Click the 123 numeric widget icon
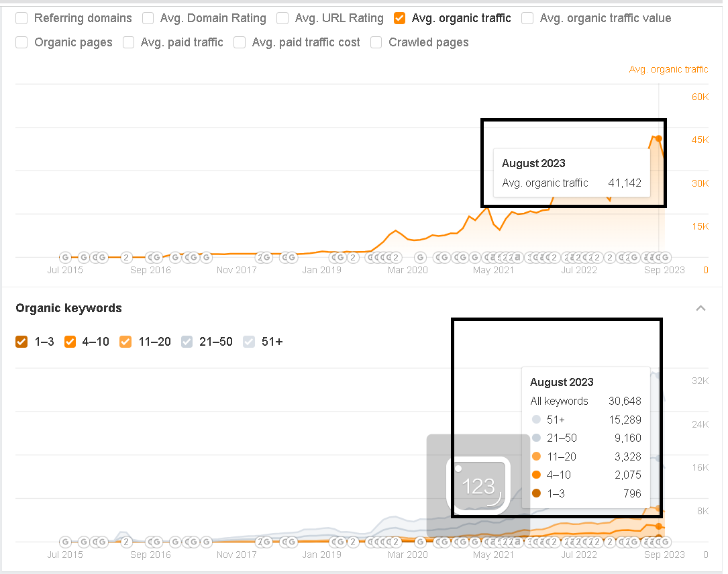This screenshot has height=574, width=728. pyautogui.click(x=478, y=485)
